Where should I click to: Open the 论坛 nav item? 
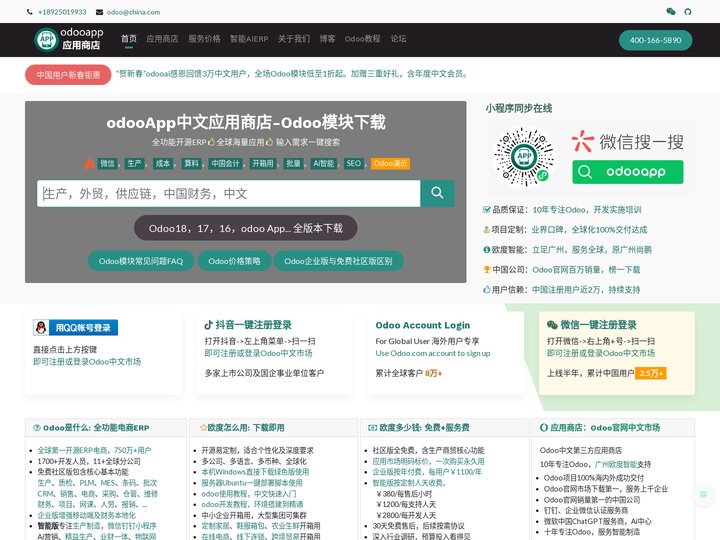click(x=398, y=39)
